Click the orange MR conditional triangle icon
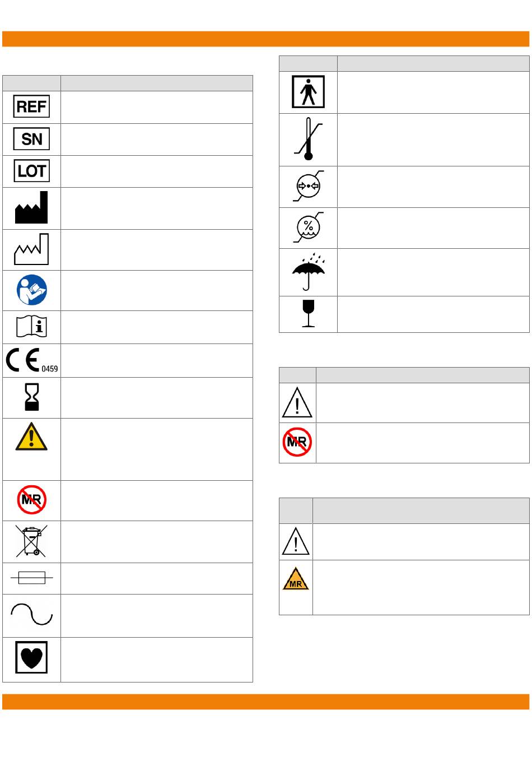The width and height of the screenshot is (532, 780). 296,579
